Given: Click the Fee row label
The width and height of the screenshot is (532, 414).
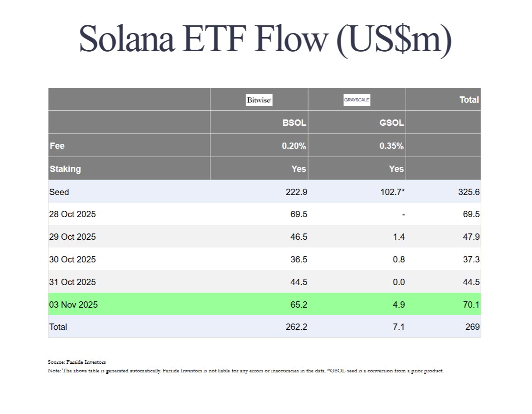Looking at the screenshot, I should pyautogui.click(x=57, y=146).
